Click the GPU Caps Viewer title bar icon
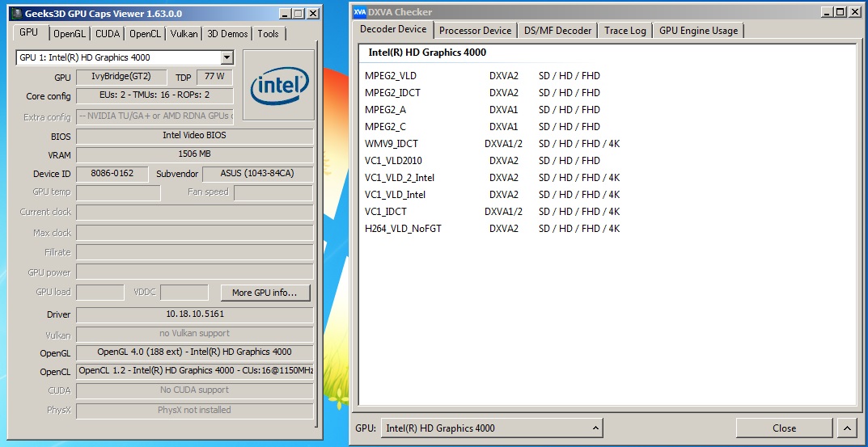868x447 pixels. click(x=17, y=14)
